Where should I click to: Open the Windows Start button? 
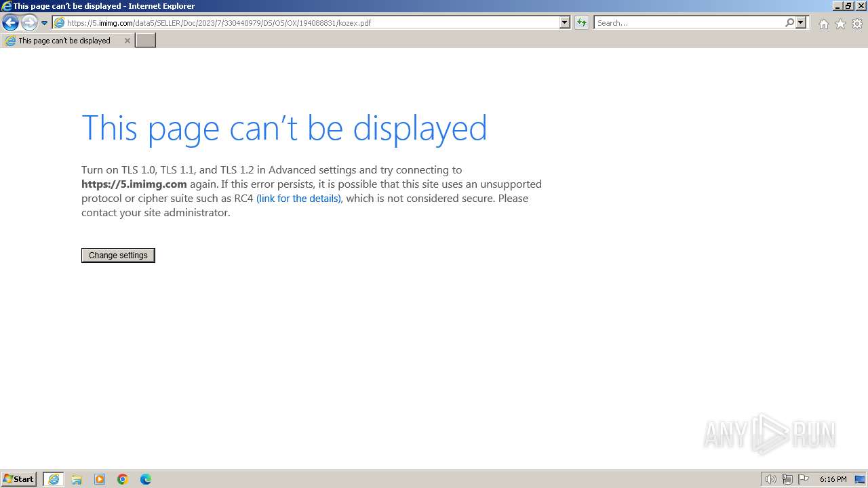pos(19,479)
